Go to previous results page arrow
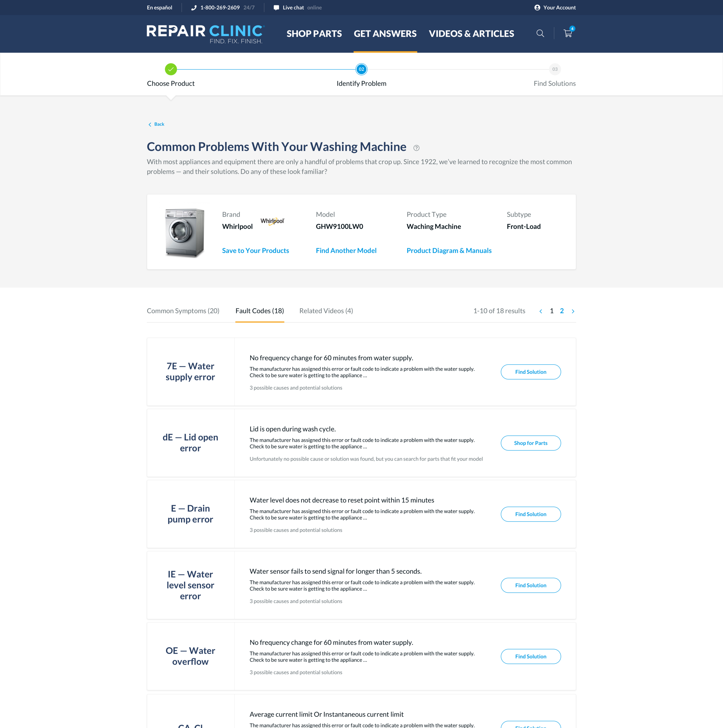This screenshot has width=723, height=728. pos(541,311)
